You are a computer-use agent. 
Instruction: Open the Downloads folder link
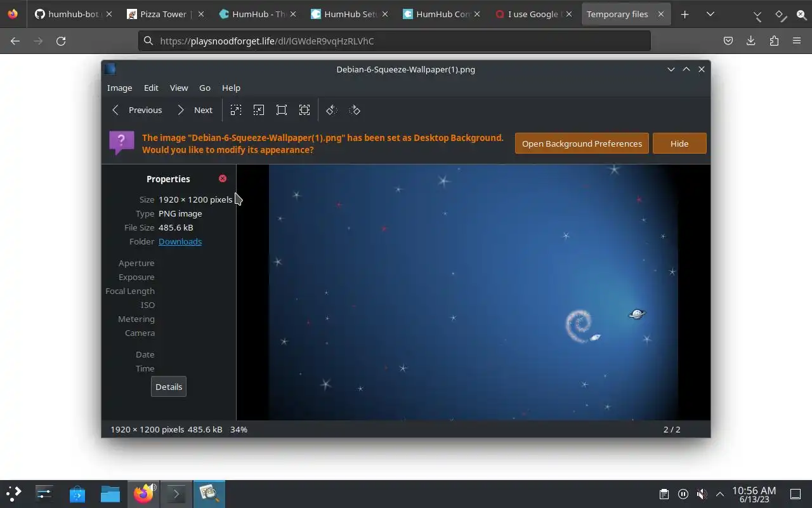[x=180, y=241]
